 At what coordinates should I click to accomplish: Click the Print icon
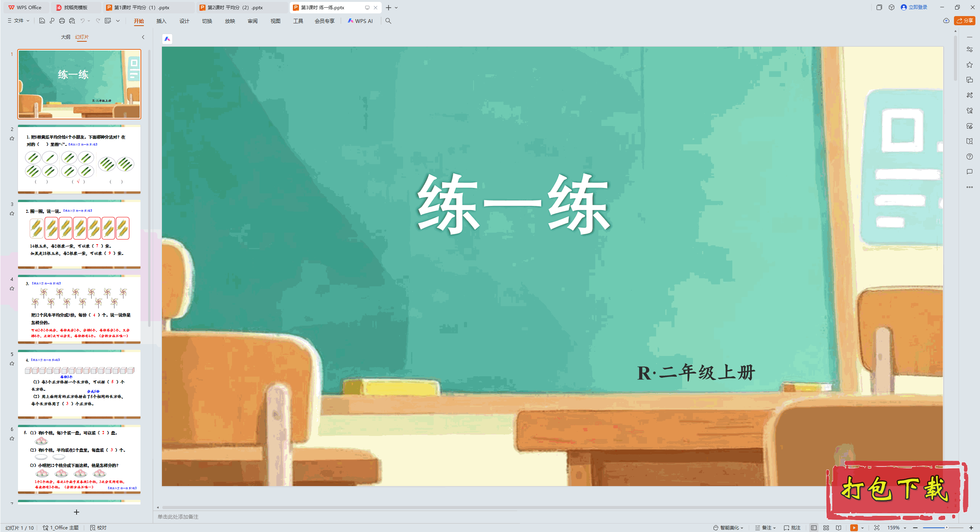click(x=62, y=21)
